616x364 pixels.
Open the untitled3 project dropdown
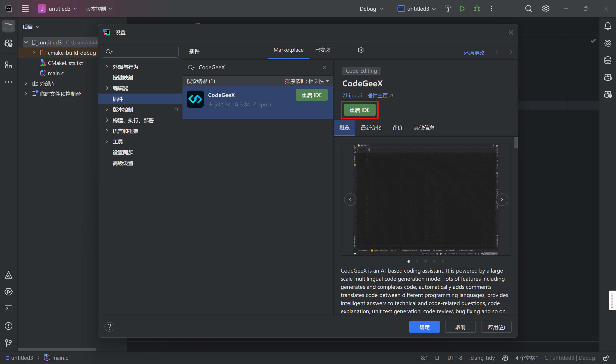[58, 9]
